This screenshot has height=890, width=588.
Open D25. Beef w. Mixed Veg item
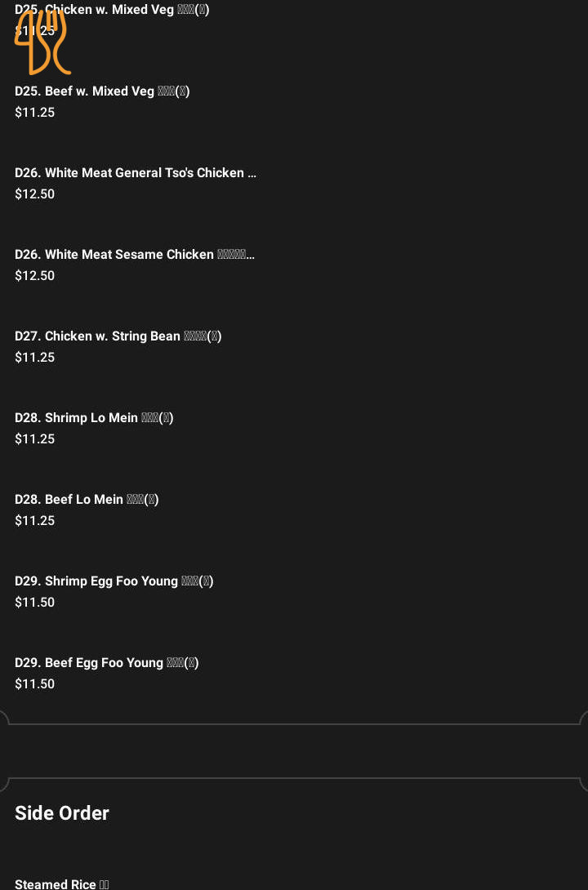click(102, 91)
